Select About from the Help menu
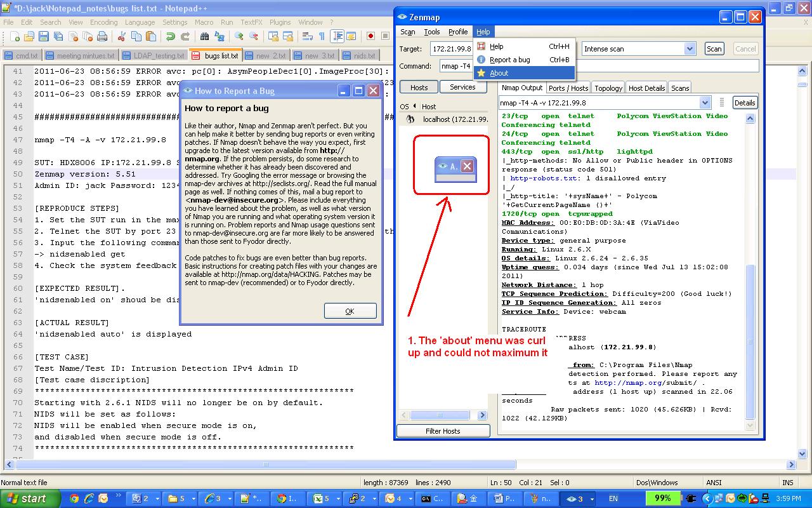 499,73
